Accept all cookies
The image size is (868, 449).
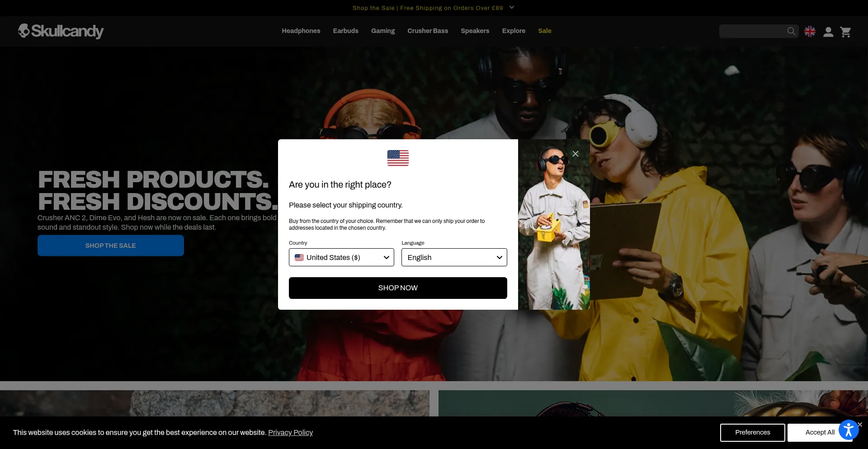[x=820, y=433]
